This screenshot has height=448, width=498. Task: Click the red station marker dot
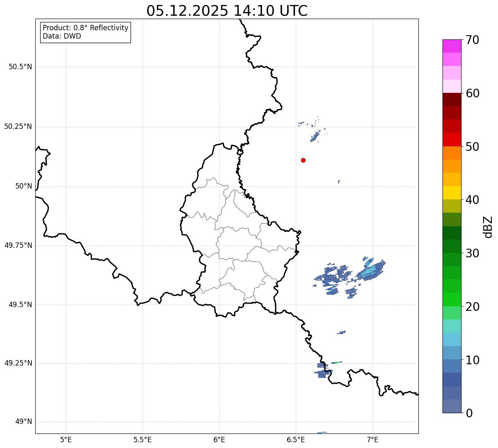click(303, 160)
